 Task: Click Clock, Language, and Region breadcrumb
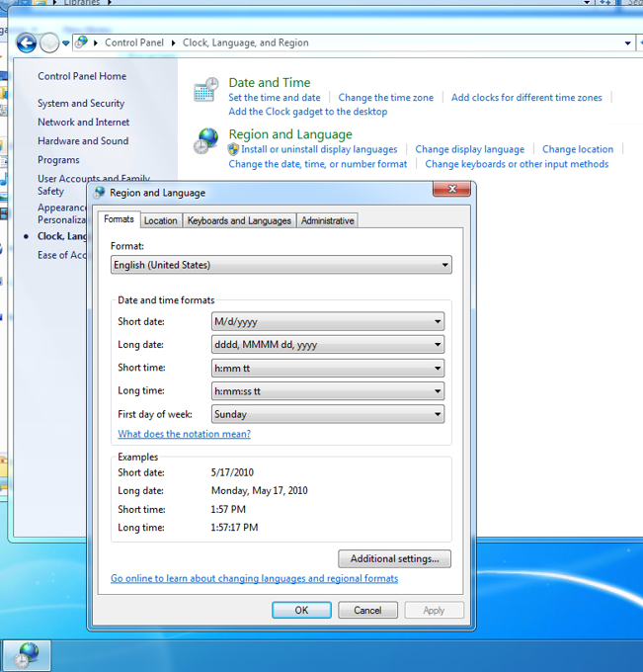[x=246, y=42]
